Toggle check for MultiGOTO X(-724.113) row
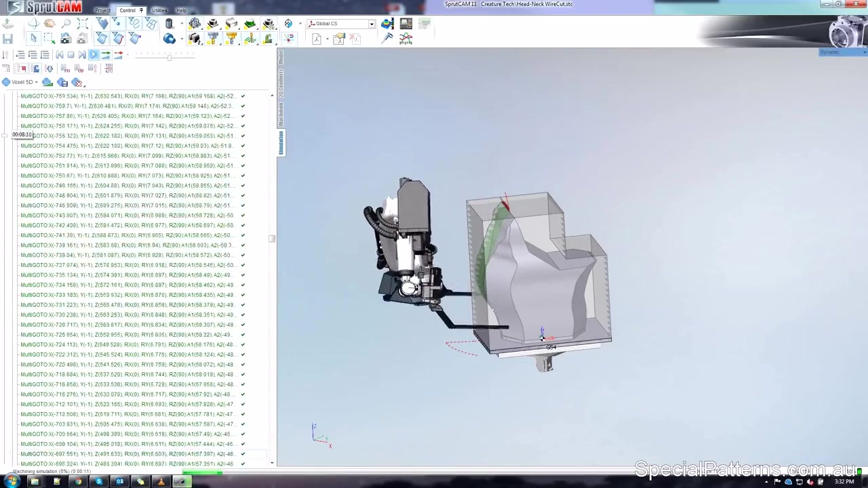This screenshot has width=868, height=488. coord(243,344)
